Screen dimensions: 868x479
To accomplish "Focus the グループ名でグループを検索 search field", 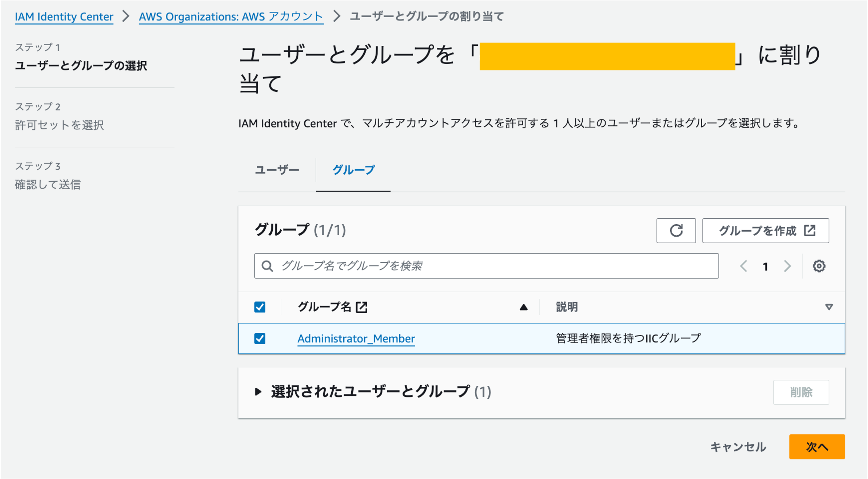I will point(486,266).
